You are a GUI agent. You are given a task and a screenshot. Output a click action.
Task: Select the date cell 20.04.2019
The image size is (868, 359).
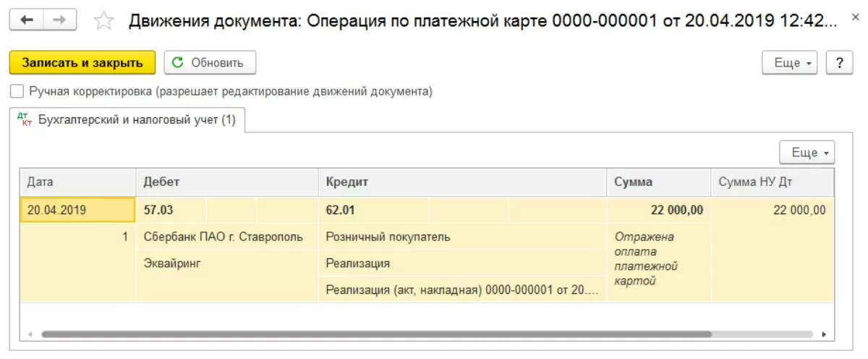(x=77, y=211)
